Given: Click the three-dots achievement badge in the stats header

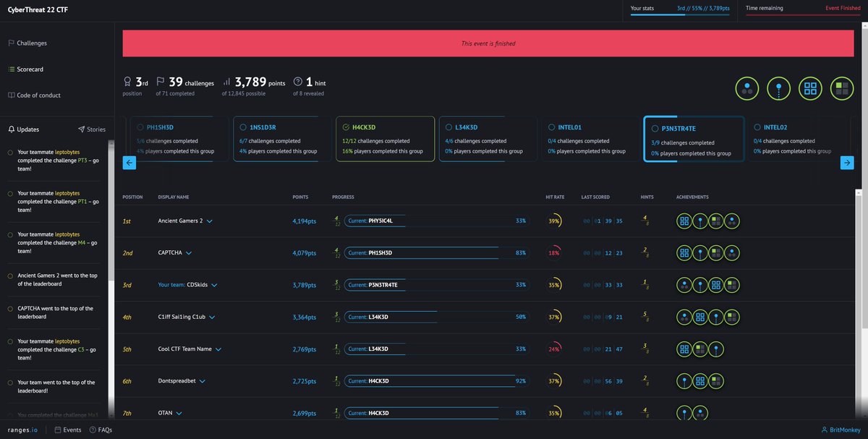Looking at the screenshot, I should coord(747,89).
